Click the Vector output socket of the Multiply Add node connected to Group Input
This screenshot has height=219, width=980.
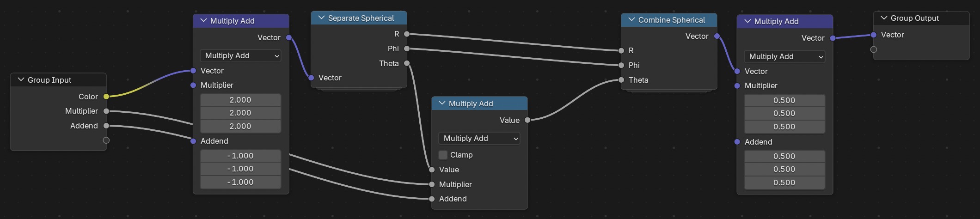pyautogui.click(x=289, y=37)
